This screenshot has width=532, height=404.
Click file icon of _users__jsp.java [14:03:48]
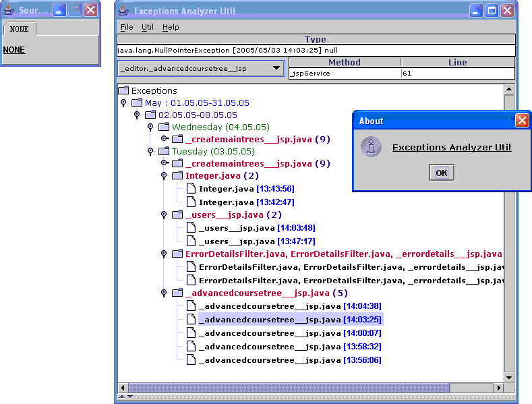191,227
